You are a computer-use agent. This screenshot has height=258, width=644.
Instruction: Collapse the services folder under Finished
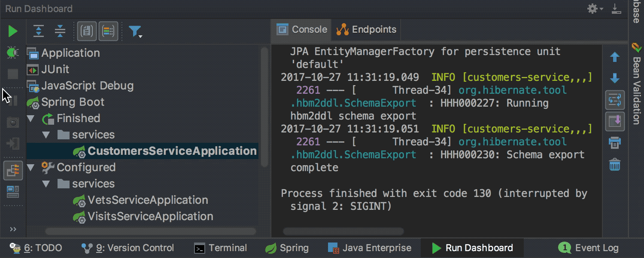tap(46, 135)
